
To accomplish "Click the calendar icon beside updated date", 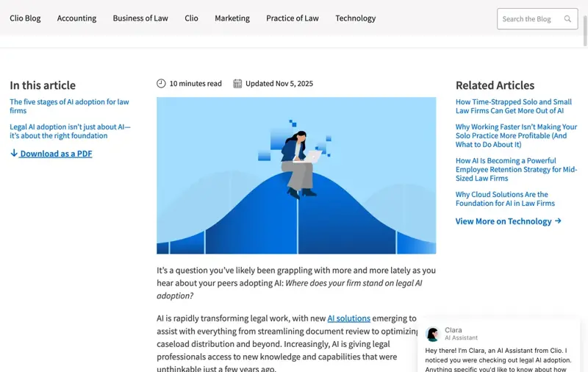I will click(237, 83).
